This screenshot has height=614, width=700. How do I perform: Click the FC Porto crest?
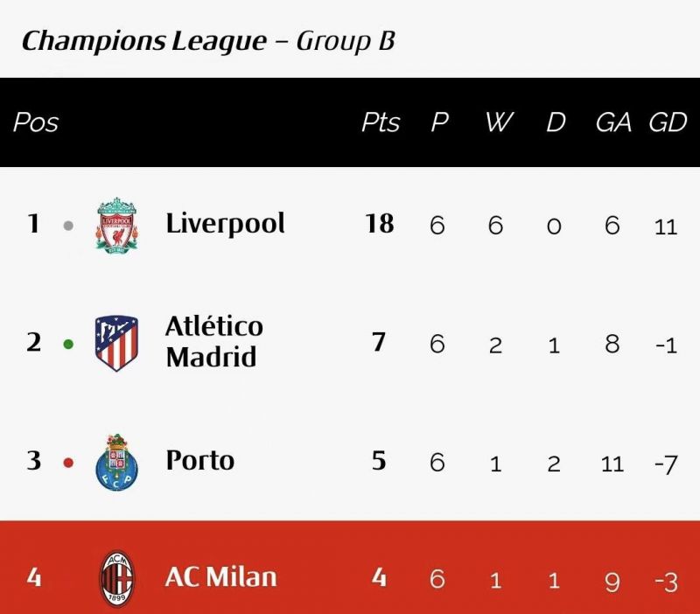click(116, 462)
